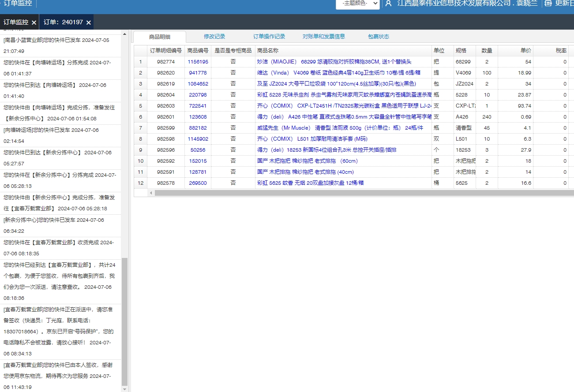Image resolution: width=574 pixels, height=392 pixels.
Task: Open the 对账单和发票信息 tab
Action: coord(324,37)
